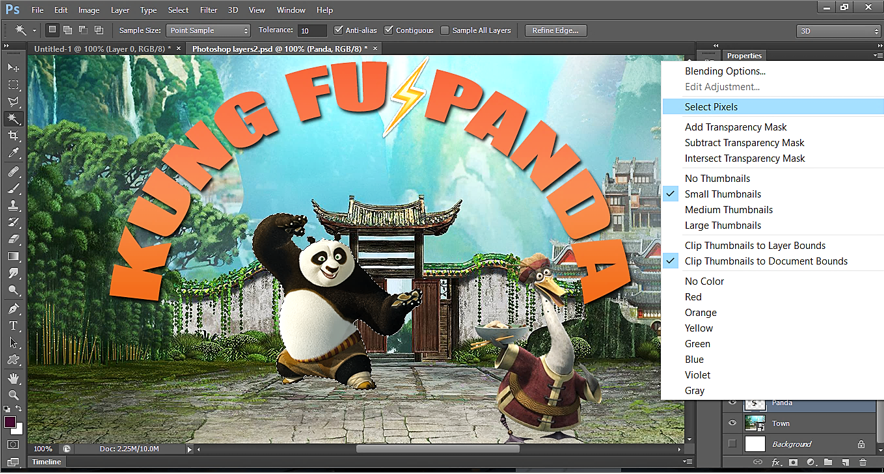Image resolution: width=884 pixels, height=474 pixels.
Task: Choose Intersect with Selection mode
Action: [99, 30]
